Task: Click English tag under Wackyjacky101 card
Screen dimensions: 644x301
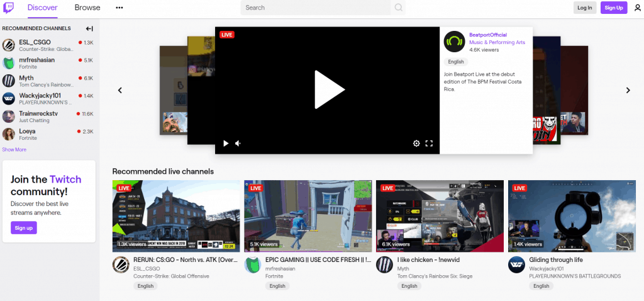Action: click(541, 286)
